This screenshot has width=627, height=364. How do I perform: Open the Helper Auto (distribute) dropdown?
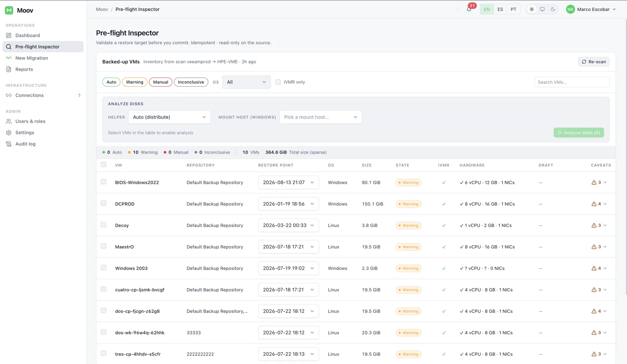(169, 117)
